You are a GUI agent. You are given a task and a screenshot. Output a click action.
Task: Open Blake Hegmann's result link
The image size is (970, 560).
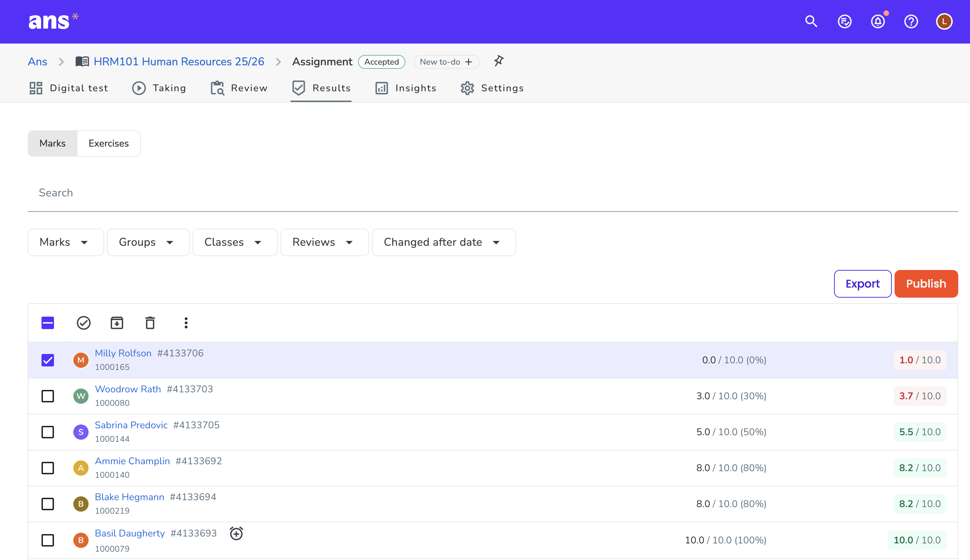click(x=129, y=497)
